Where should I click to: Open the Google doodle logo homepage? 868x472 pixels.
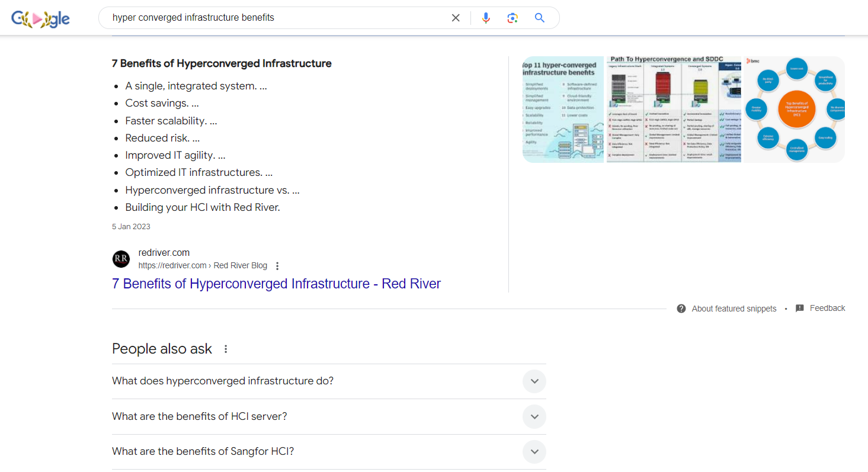point(41,18)
